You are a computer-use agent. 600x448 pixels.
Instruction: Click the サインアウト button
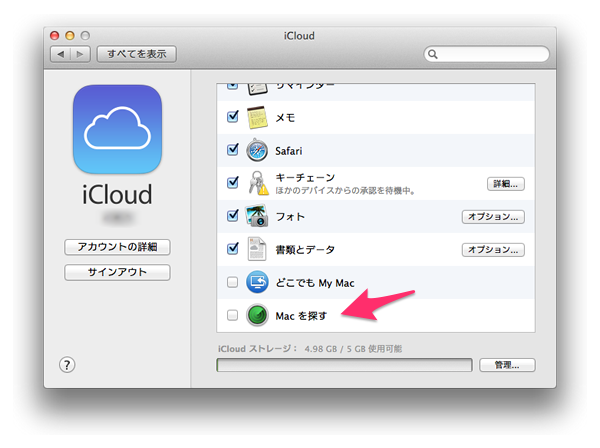pos(117,272)
